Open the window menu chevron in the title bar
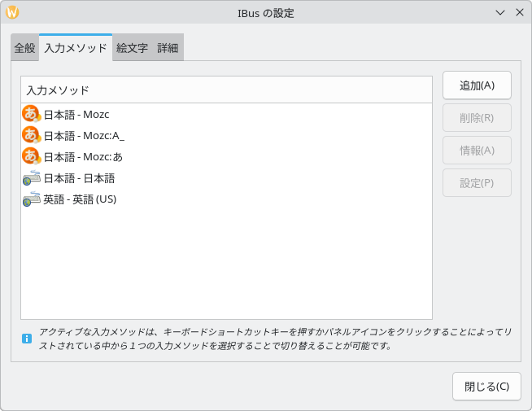The height and width of the screenshot is (411, 532). click(x=500, y=12)
